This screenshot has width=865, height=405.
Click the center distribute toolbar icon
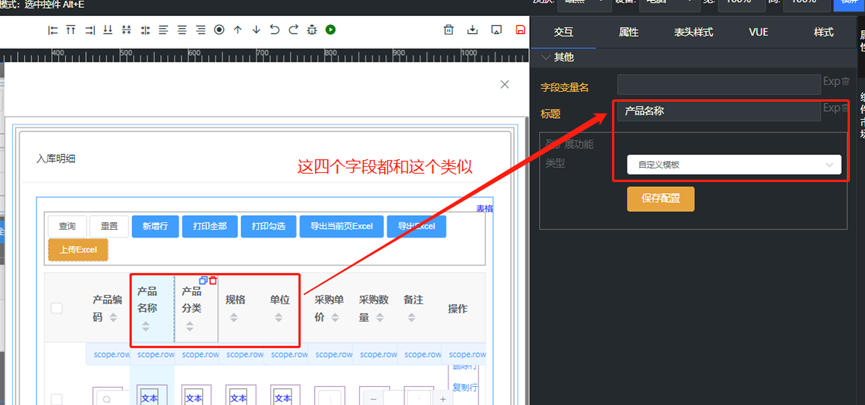pyautogui.click(x=145, y=30)
